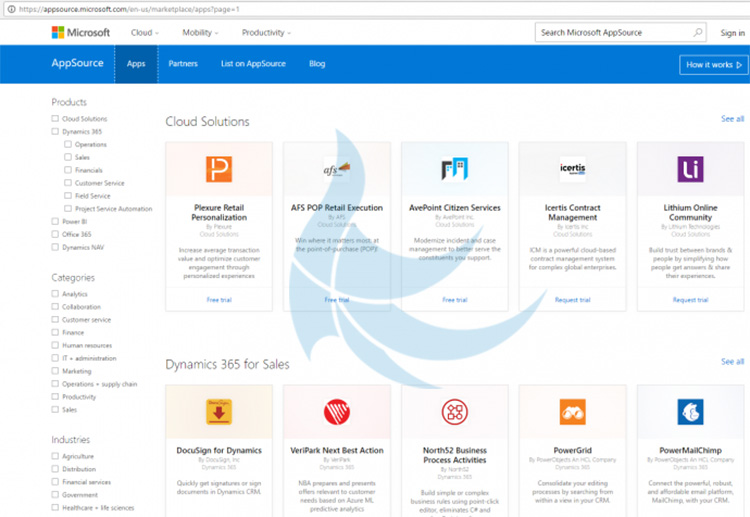Click the browser address bar URL

coord(129,9)
